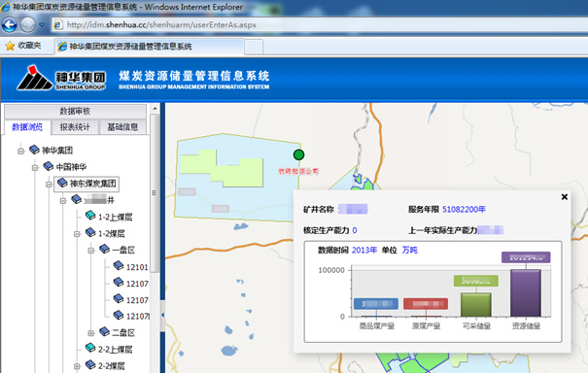Screen dimensions: 588x373
Task: Open the favorites star icon
Action: [x=10, y=46]
